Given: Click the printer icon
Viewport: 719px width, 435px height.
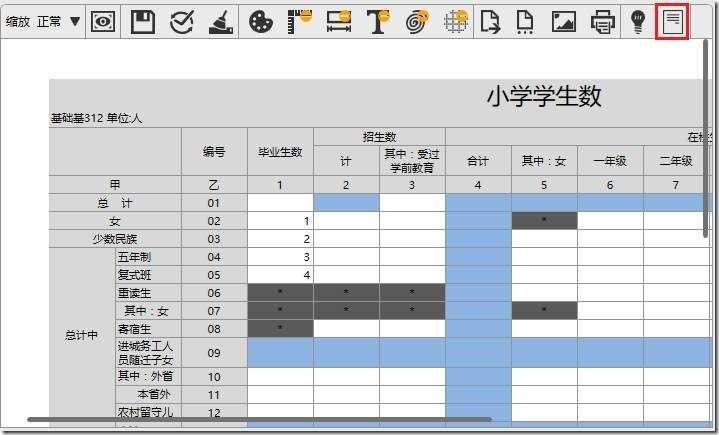Looking at the screenshot, I should (603, 22).
